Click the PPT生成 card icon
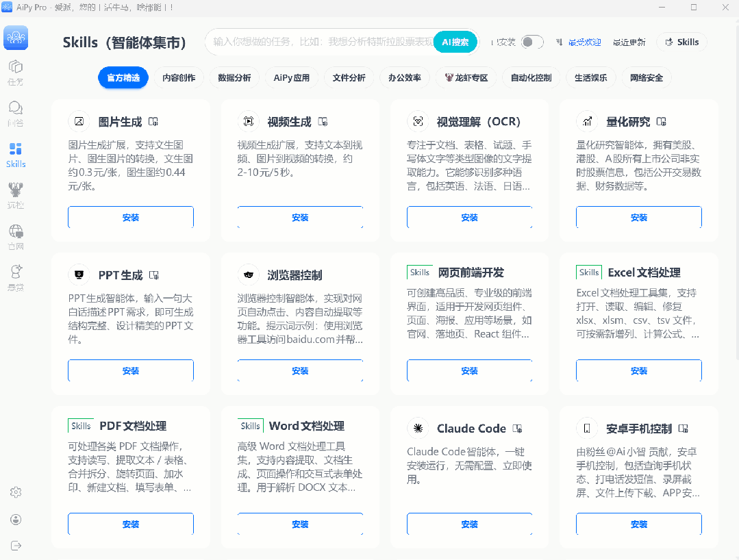Image resolution: width=739 pixels, height=560 pixels. pos(79,275)
